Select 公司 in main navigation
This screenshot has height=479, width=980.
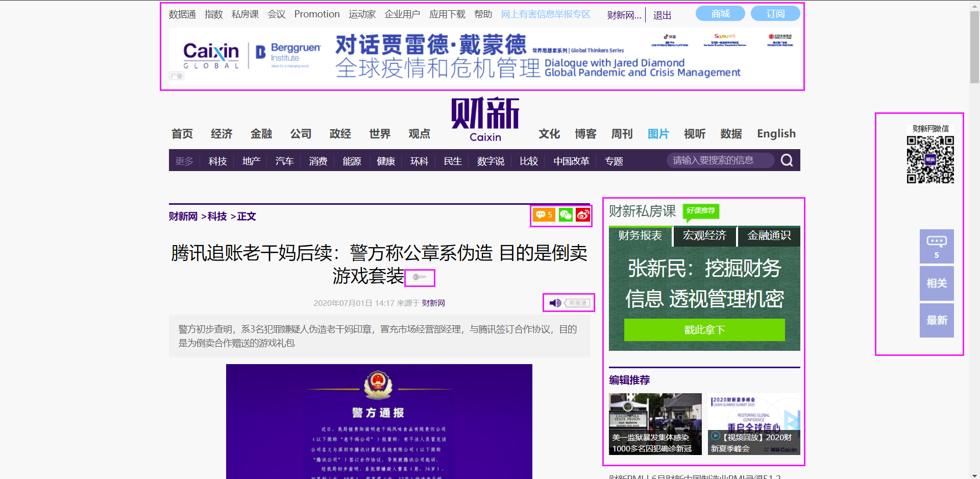(301, 134)
